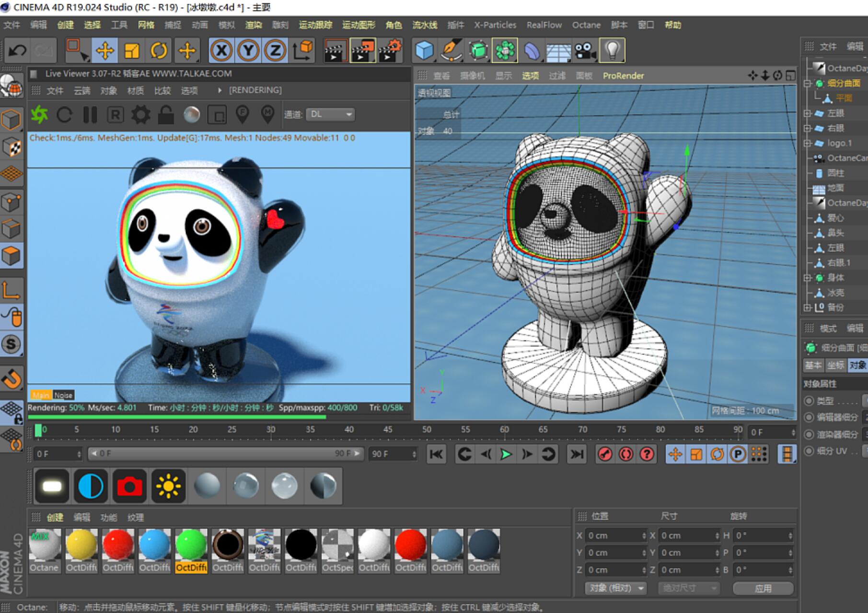The height and width of the screenshot is (613, 868).
Task: Select the yellow OctDiffuse material
Action: click(81, 550)
